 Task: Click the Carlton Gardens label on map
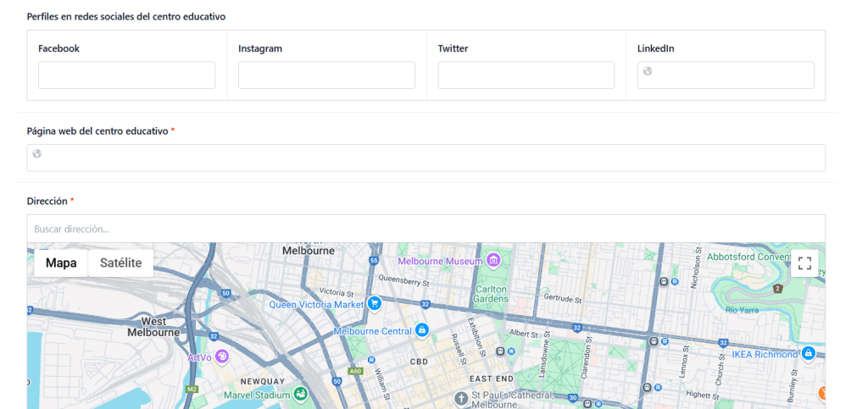click(490, 293)
